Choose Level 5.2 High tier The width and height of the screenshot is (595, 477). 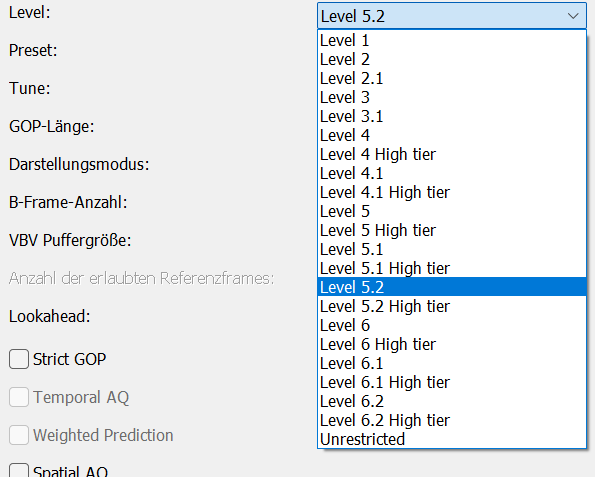tap(452, 306)
